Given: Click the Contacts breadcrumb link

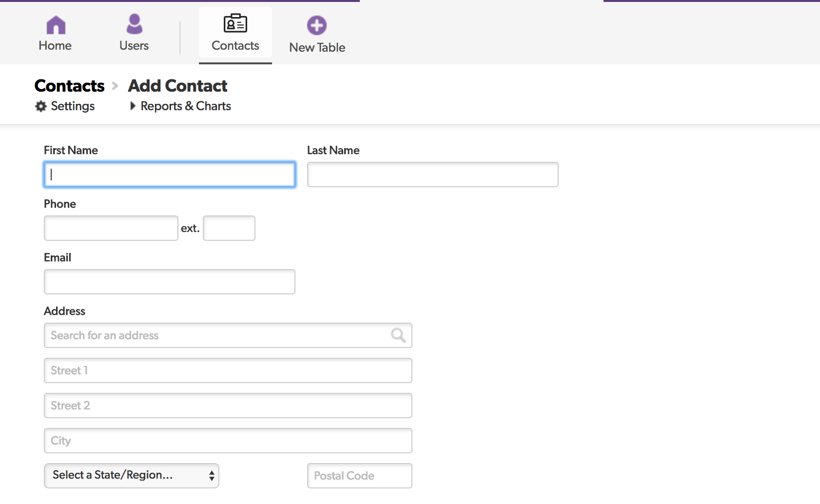Looking at the screenshot, I should (x=70, y=86).
